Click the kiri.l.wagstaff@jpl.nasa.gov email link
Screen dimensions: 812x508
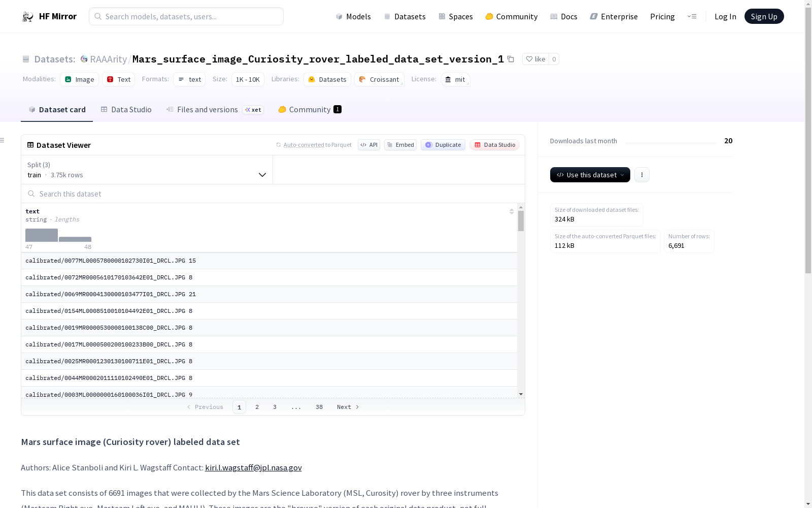click(253, 467)
